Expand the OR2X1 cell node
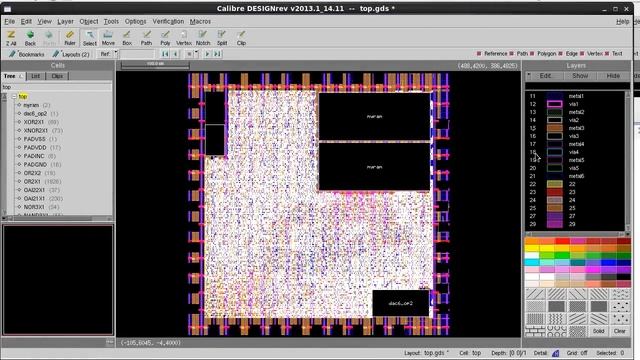This screenshot has height=360, width=640. [19, 182]
